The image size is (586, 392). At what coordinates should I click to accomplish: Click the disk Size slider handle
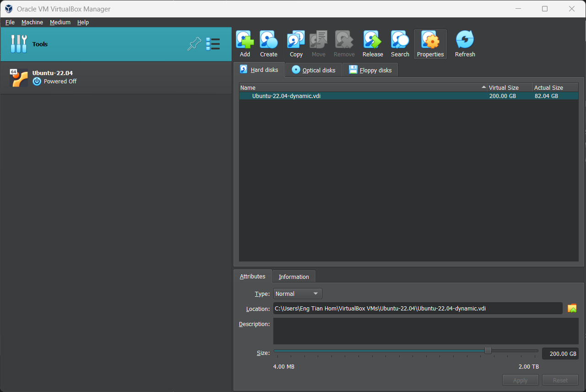click(488, 350)
